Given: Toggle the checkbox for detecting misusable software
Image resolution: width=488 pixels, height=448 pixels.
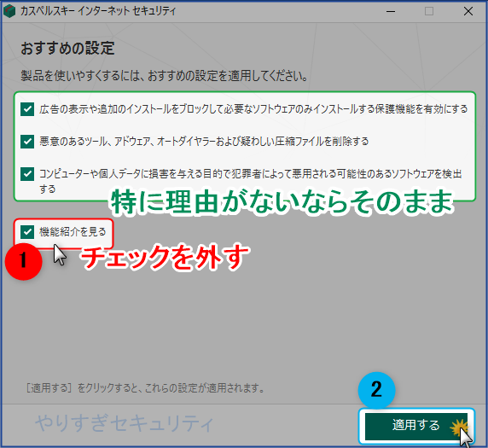Looking at the screenshot, I should pos(27,174).
